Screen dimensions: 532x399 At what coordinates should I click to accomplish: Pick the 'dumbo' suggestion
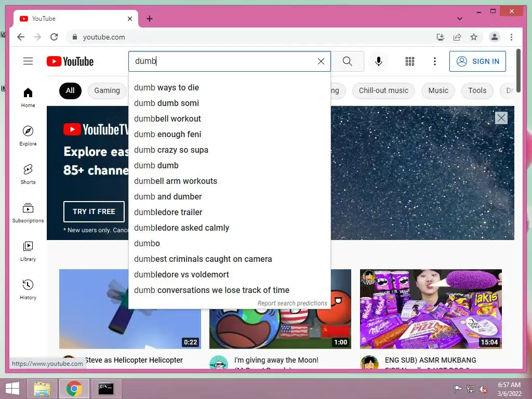coord(229,244)
